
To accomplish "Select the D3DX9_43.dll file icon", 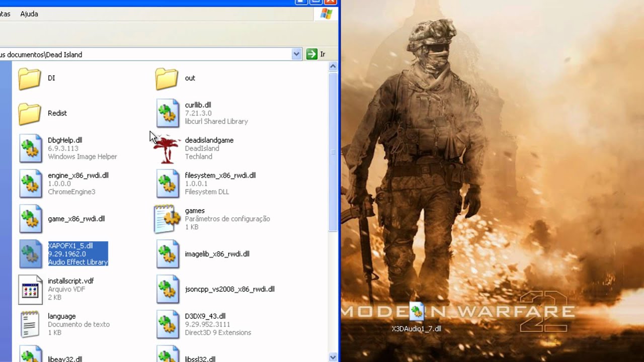I will [x=168, y=324].
